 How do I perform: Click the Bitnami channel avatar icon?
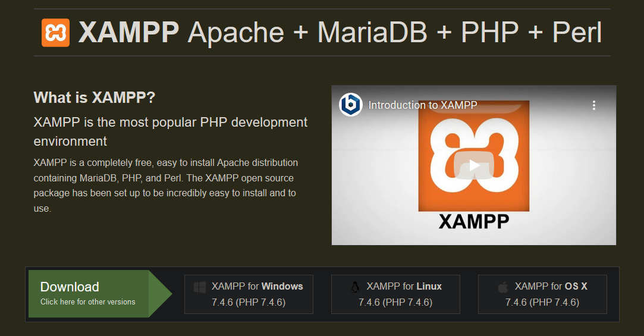coord(350,105)
